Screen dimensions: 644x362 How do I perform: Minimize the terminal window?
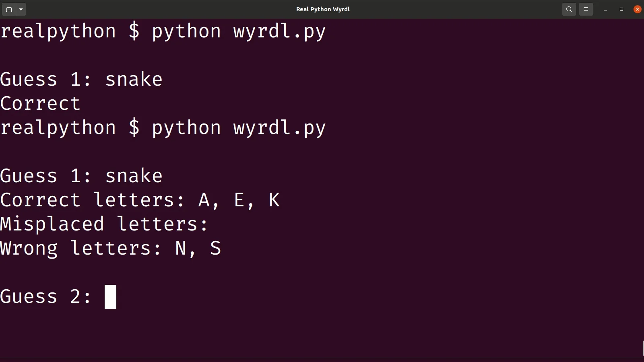[x=605, y=9]
